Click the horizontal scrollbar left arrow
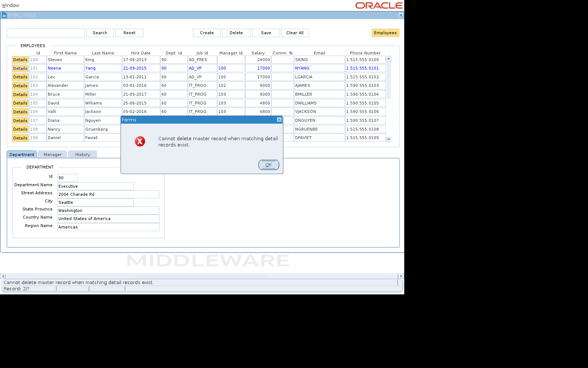Screen dimensions: 588x368 pyautogui.click(x=3, y=276)
